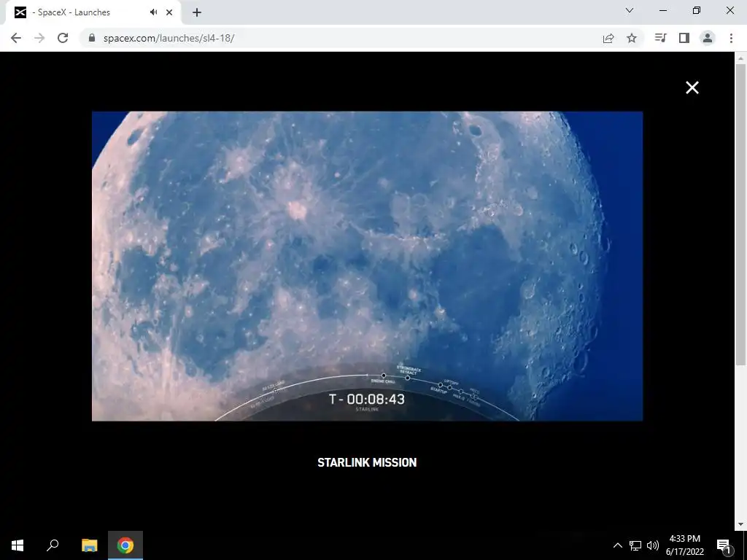
Task: Open network status in system tray
Action: [635, 545]
